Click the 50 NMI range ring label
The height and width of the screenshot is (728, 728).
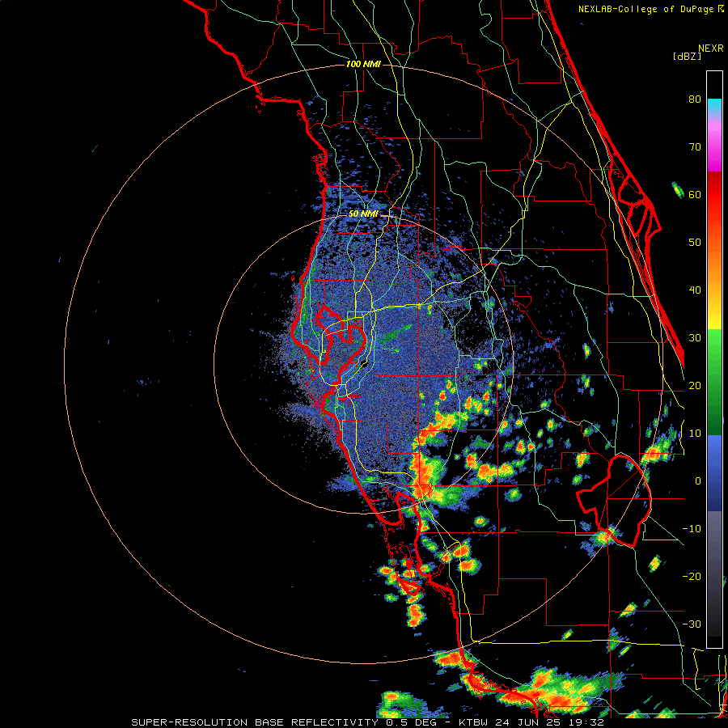pyautogui.click(x=363, y=214)
